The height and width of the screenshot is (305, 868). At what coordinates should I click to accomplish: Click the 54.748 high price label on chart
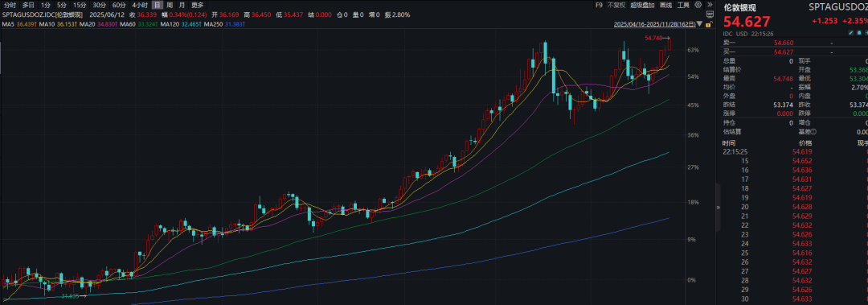[653, 38]
